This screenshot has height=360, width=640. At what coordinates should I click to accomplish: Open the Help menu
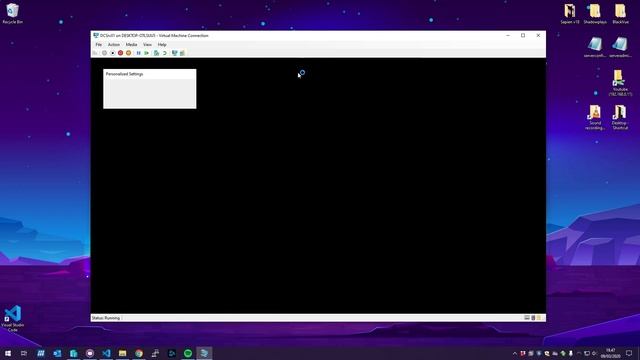tap(162, 44)
